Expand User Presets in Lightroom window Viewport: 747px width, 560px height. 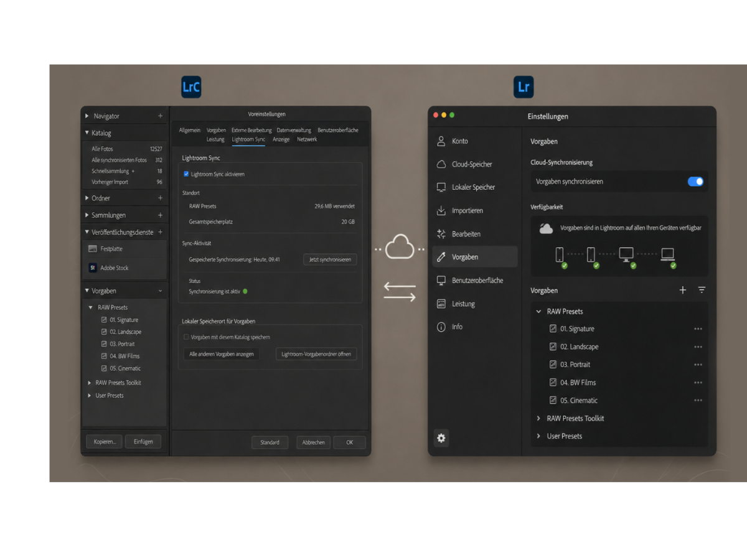(x=539, y=436)
